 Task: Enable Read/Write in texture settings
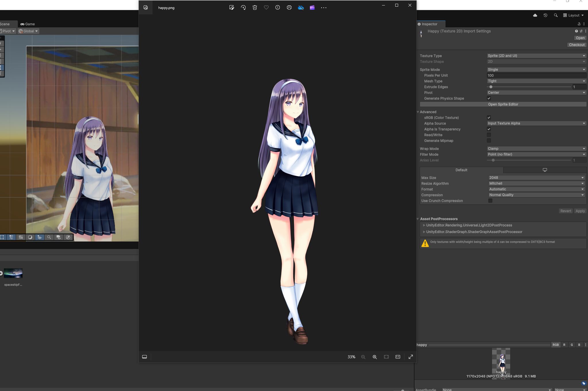click(x=489, y=135)
